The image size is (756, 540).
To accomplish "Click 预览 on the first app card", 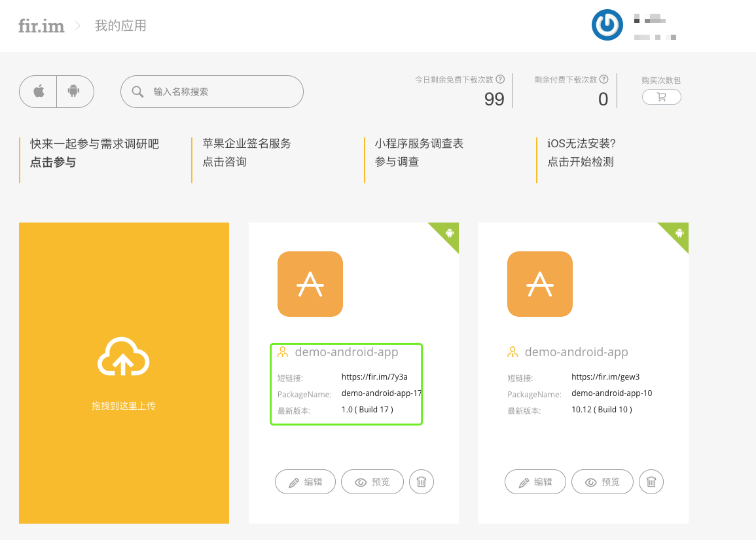I will [x=372, y=482].
